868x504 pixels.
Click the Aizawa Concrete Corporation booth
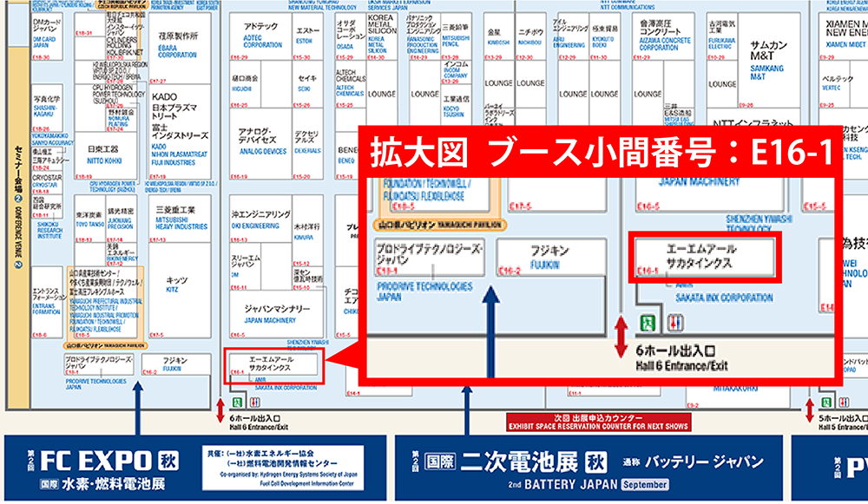pyautogui.click(x=663, y=36)
